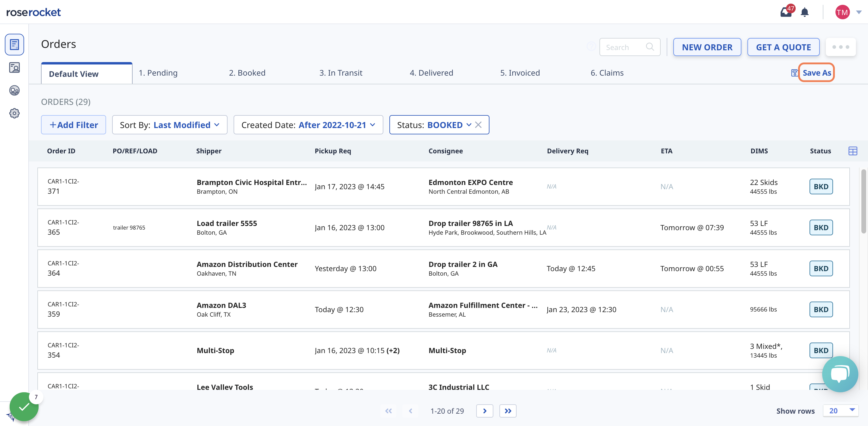
Task: Click the magnifier icon in Search box
Action: pyautogui.click(x=650, y=47)
